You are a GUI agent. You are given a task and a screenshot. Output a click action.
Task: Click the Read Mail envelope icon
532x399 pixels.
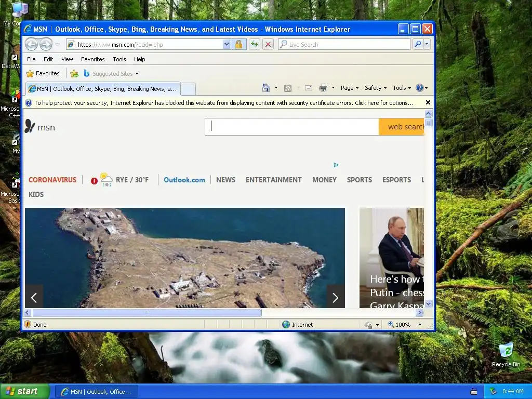click(309, 88)
